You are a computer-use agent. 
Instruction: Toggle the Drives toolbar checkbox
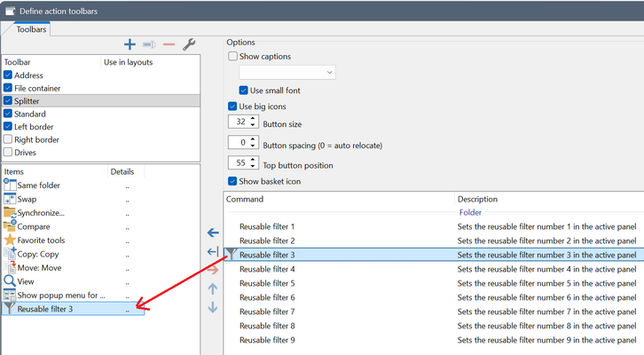tap(8, 153)
